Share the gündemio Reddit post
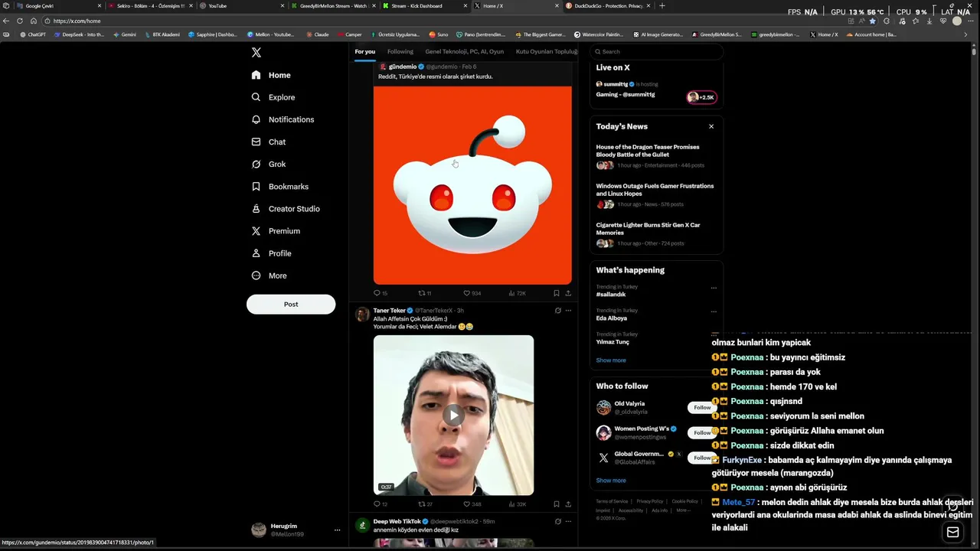Image resolution: width=980 pixels, height=551 pixels. (568, 293)
